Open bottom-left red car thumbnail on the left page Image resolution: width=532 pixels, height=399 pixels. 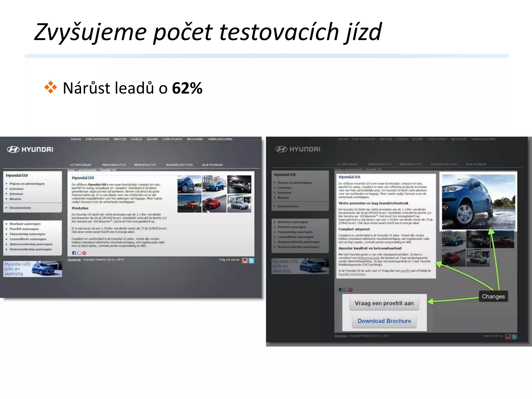(x=189, y=203)
